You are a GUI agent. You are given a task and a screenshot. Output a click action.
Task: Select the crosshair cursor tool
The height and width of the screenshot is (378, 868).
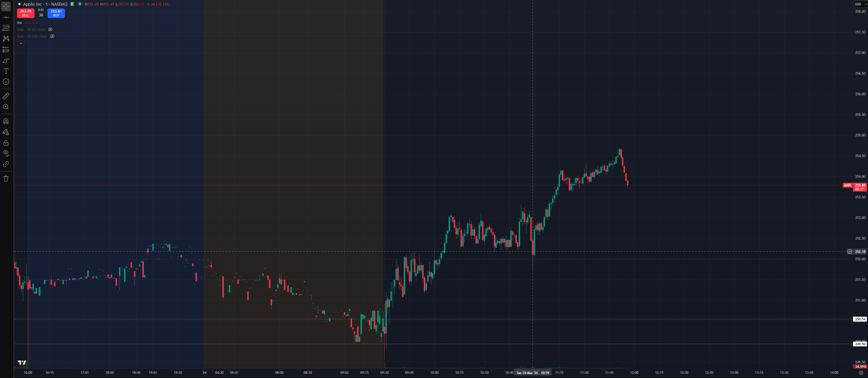pyautogui.click(x=6, y=6)
